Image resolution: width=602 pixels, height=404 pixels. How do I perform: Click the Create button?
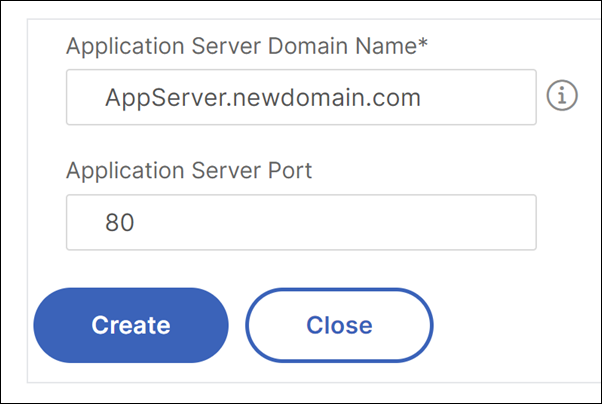[x=131, y=325]
